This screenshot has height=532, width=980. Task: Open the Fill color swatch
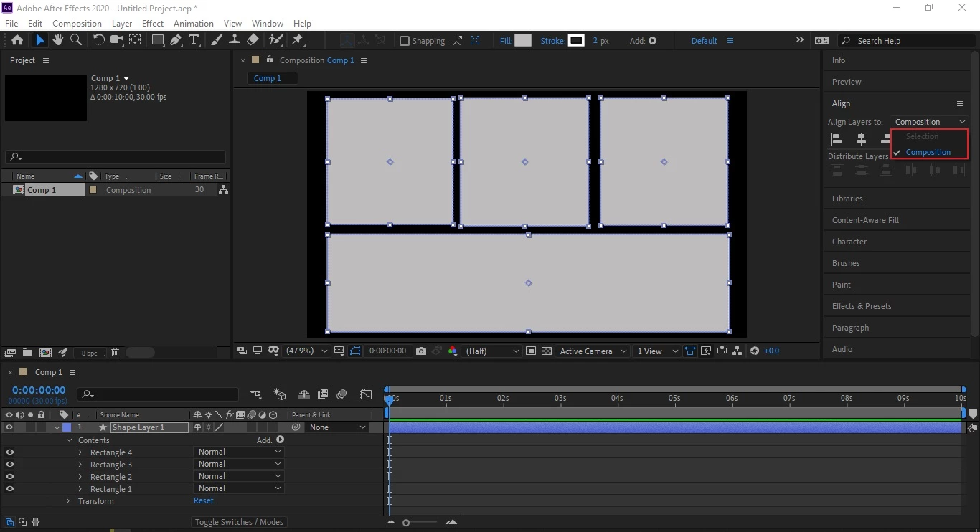(x=523, y=41)
